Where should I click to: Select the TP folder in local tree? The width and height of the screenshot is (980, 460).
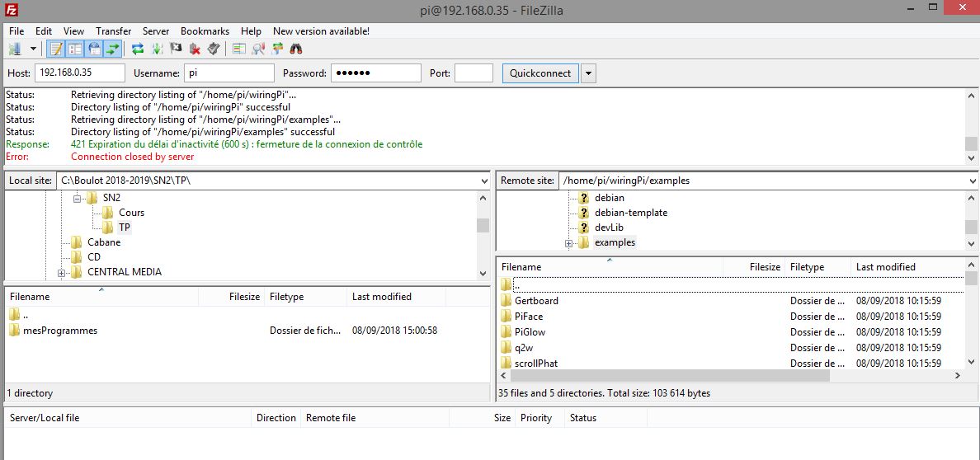125,228
